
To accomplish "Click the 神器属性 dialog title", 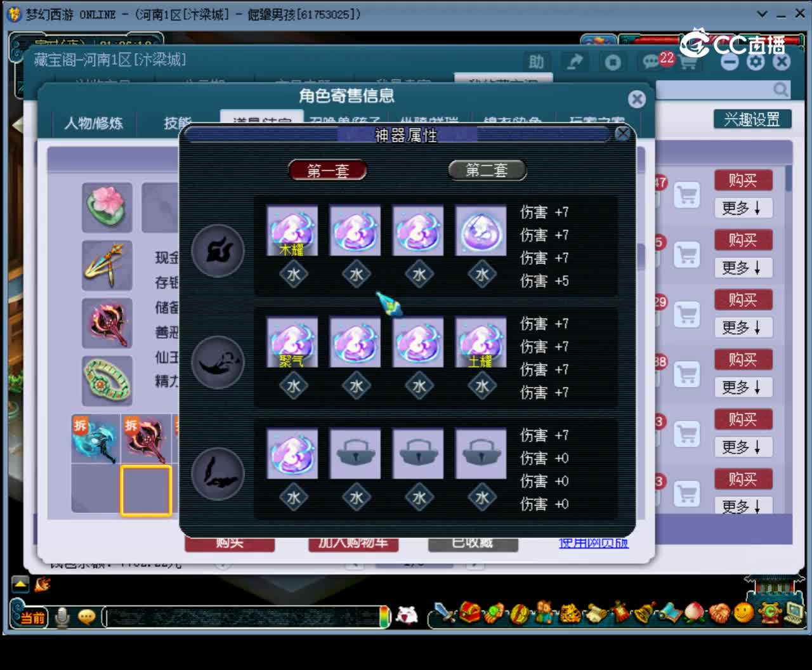I will coord(406,135).
